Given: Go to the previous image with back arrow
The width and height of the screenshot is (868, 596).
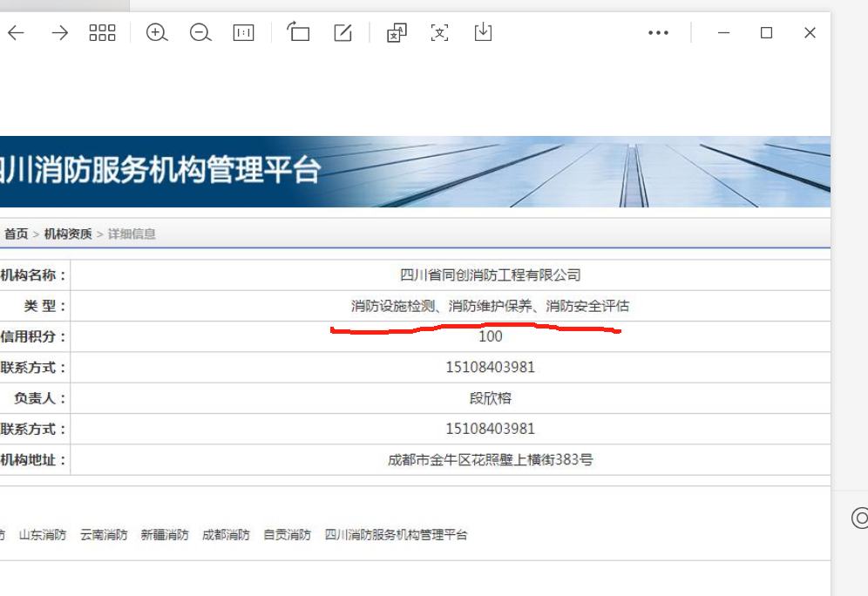Looking at the screenshot, I should (16, 32).
